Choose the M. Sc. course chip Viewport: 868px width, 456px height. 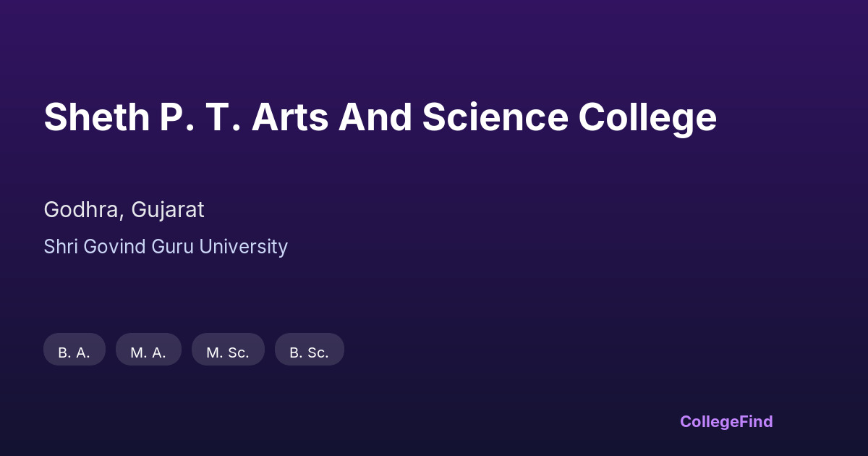228,350
